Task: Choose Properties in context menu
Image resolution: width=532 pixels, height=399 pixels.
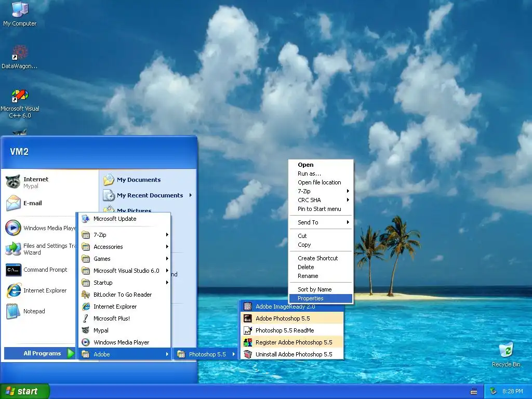Action: tap(321, 298)
